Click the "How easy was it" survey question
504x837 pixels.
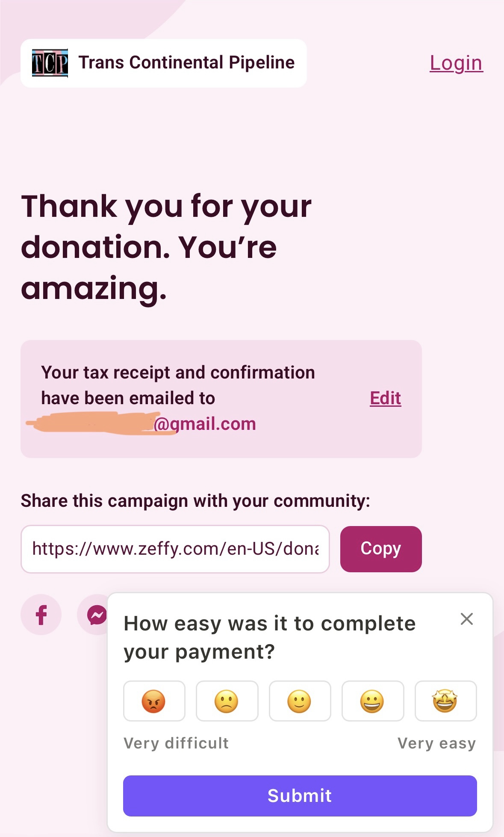(x=269, y=637)
